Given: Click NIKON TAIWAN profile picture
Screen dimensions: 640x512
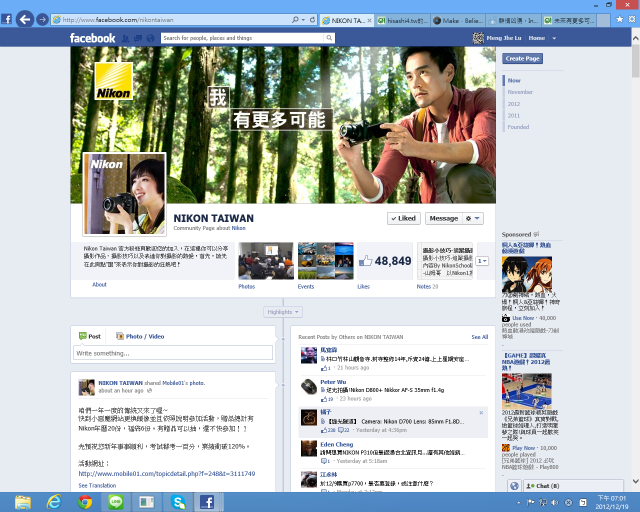Looking at the screenshot, I should tap(124, 194).
